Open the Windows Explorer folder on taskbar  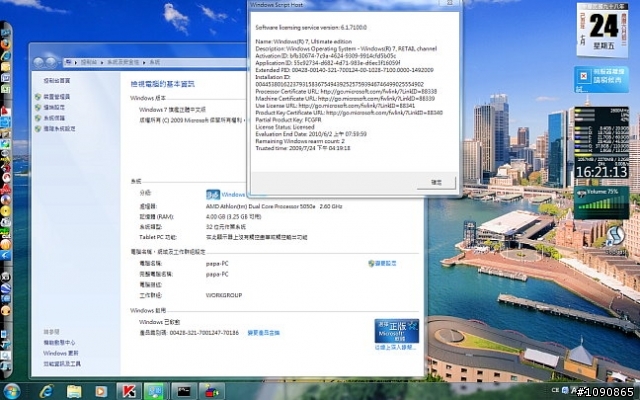pos(74,391)
